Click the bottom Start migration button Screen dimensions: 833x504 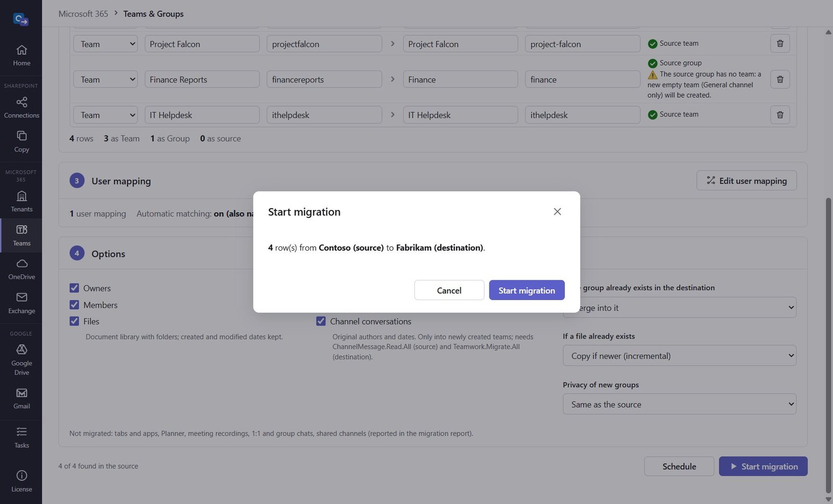[x=763, y=467]
